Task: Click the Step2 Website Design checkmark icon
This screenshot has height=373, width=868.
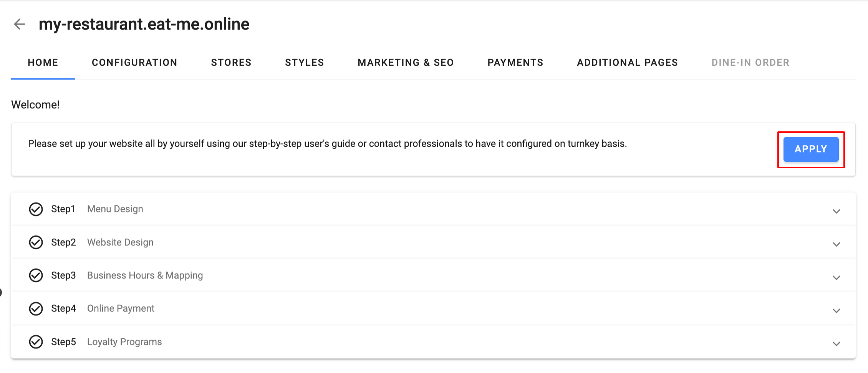Action: point(36,242)
